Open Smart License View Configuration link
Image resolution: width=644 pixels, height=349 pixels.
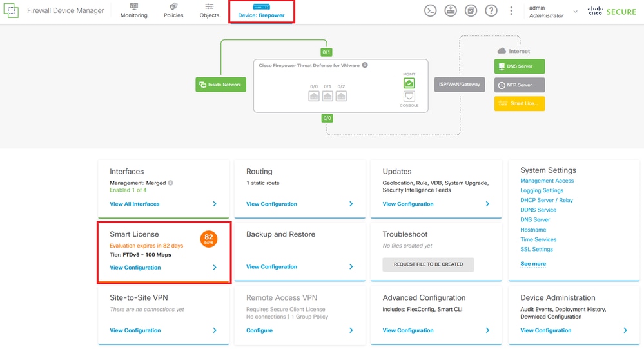[x=135, y=268]
